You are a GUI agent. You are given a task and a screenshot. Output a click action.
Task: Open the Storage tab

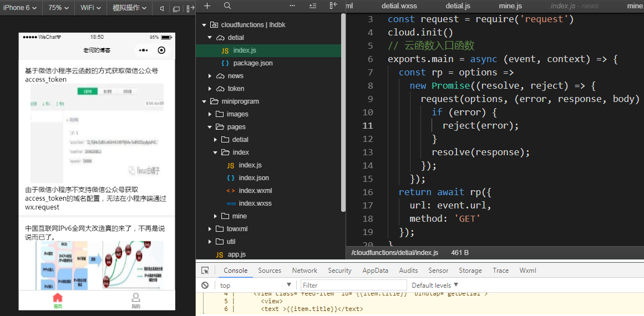tap(470, 271)
